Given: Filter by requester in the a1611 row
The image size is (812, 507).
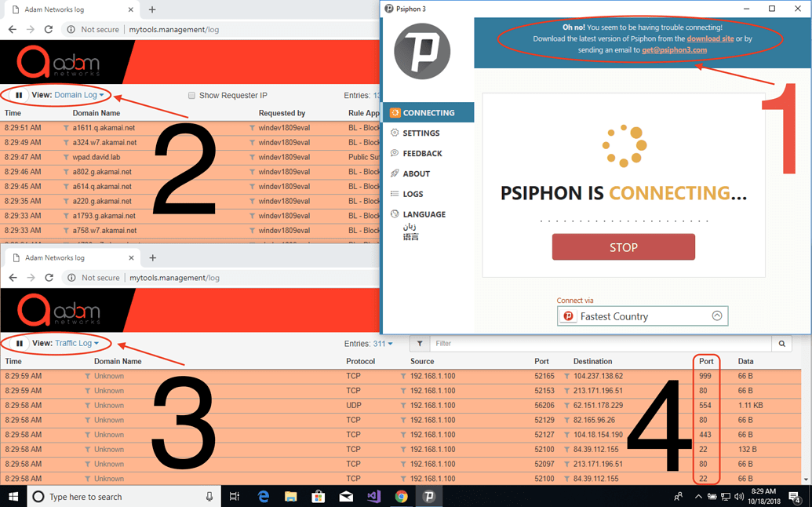Looking at the screenshot, I should 252,128.
